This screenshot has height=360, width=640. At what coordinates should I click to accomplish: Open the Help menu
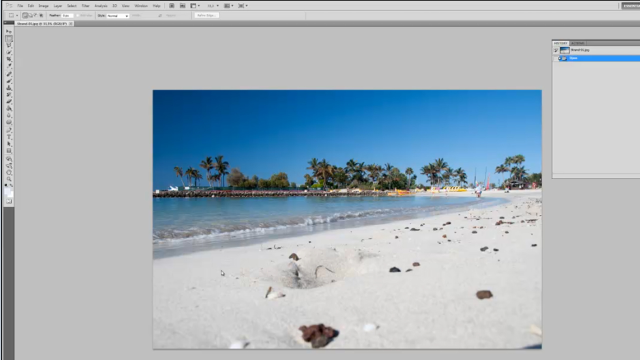156,6
